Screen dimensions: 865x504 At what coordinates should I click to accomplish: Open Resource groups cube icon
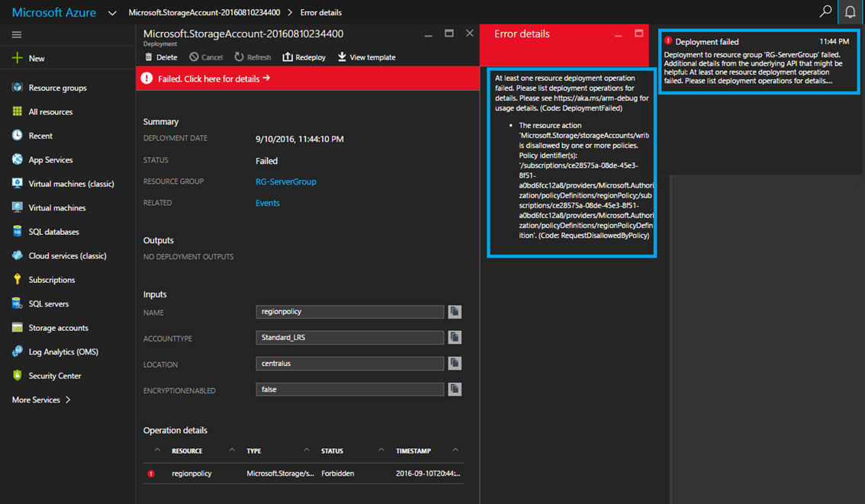[17, 87]
